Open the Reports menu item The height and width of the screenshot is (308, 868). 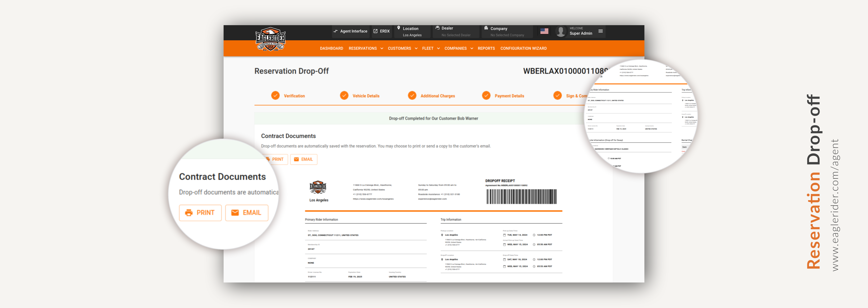(x=486, y=48)
